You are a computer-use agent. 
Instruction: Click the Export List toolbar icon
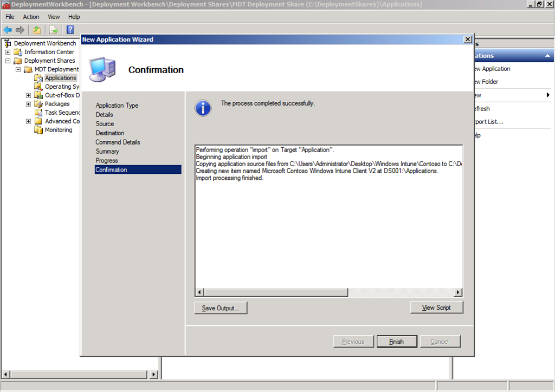pos(54,30)
